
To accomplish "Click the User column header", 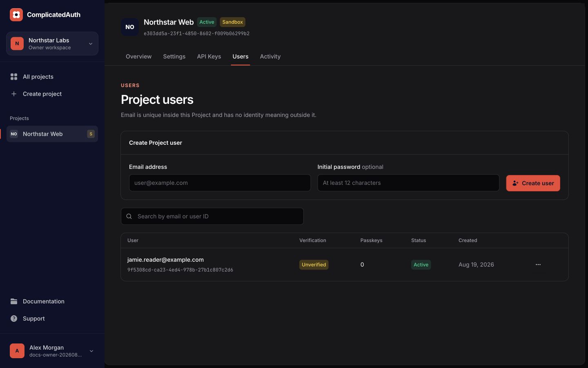I will pyautogui.click(x=133, y=240).
